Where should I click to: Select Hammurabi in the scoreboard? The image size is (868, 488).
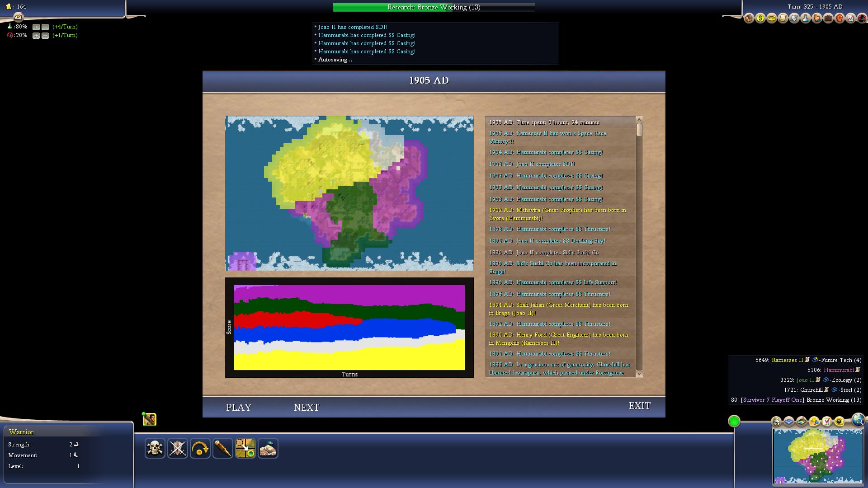[839, 370]
